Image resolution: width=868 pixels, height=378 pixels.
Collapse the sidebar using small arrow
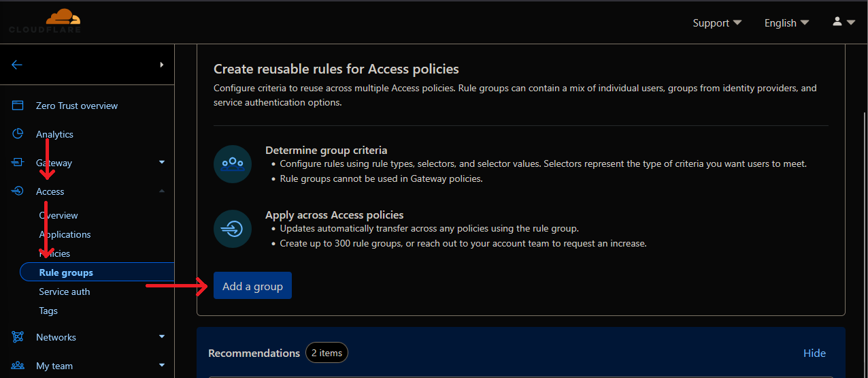(x=161, y=65)
